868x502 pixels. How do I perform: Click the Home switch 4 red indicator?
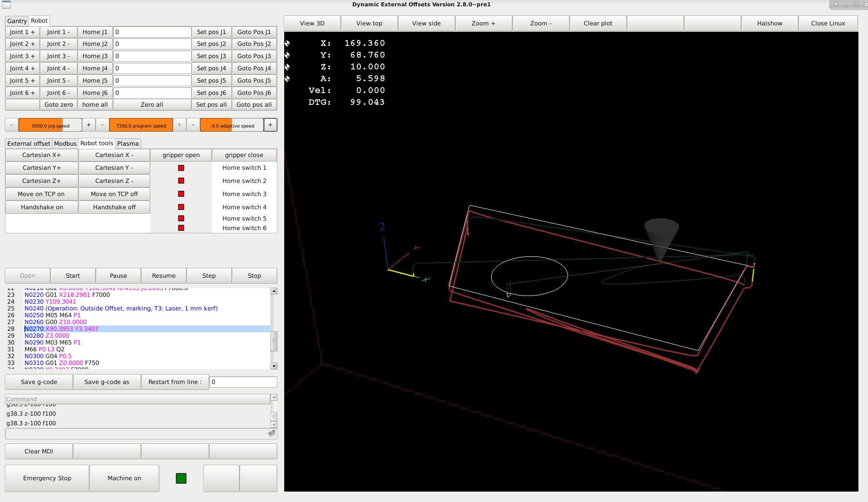[x=181, y=207]
